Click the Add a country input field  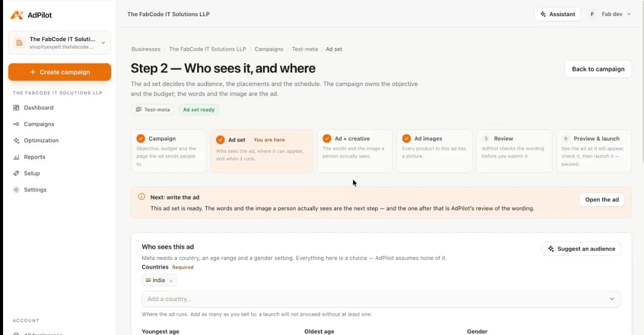click(x=381, y=299)
